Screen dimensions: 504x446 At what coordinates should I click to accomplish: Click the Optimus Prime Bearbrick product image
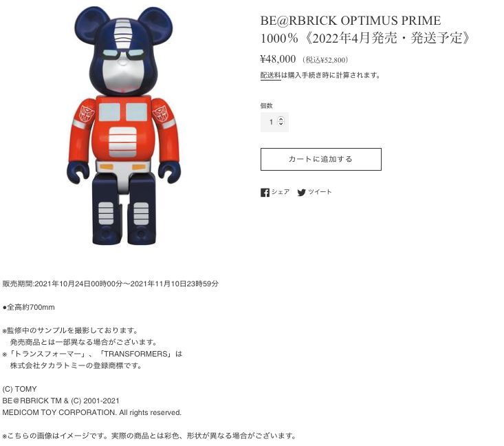pos(124,125)
